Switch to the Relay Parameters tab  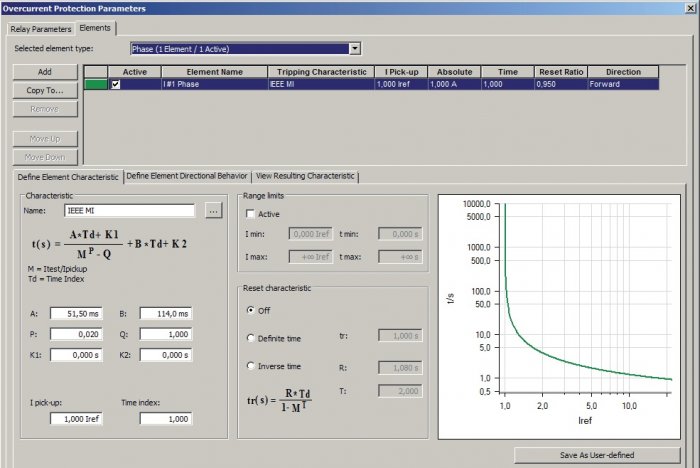41,29
